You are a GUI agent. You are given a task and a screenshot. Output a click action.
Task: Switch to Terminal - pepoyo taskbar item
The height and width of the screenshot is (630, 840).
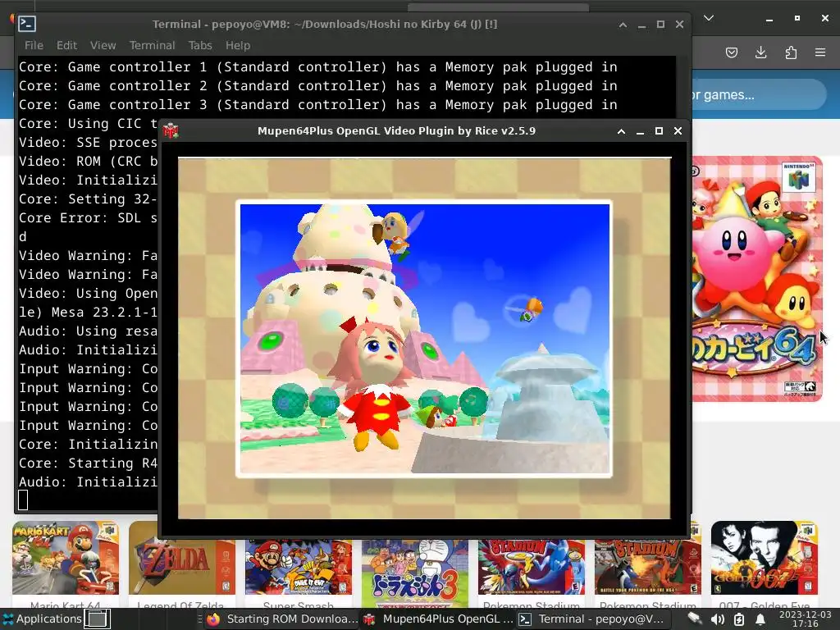[591, 619]
